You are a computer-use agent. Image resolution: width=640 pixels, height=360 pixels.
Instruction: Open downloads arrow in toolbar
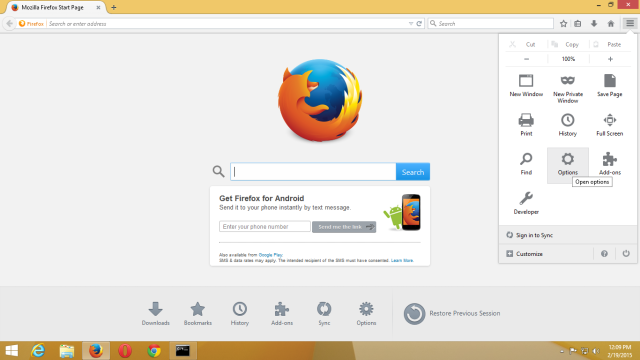tap(594, 24)
